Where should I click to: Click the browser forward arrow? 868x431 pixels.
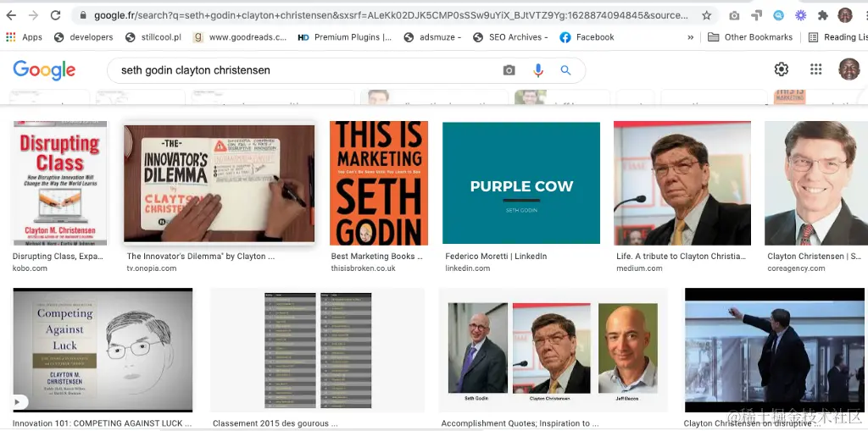point(33,15)
